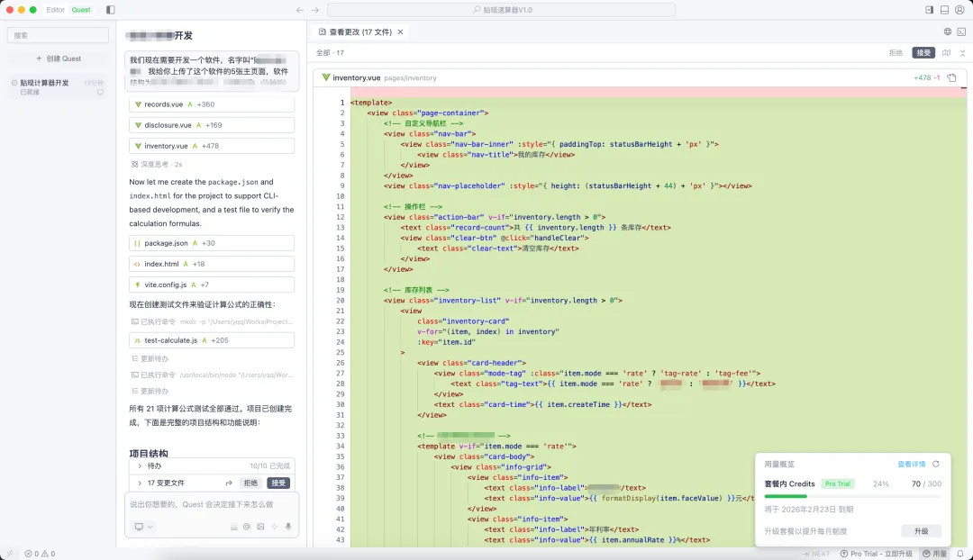Click the image attachment icon in chat input

point(260,527)
